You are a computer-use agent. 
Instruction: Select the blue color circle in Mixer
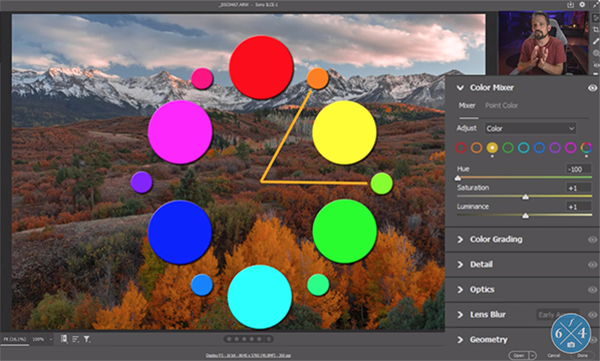pos(539,147)
